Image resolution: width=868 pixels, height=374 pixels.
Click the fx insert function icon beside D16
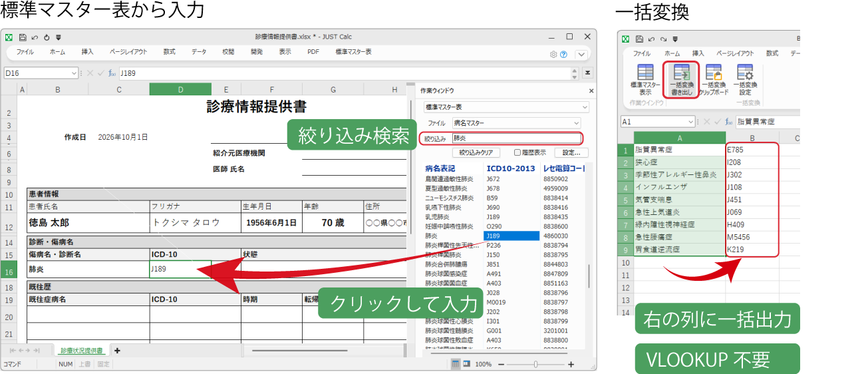[112, 73]
